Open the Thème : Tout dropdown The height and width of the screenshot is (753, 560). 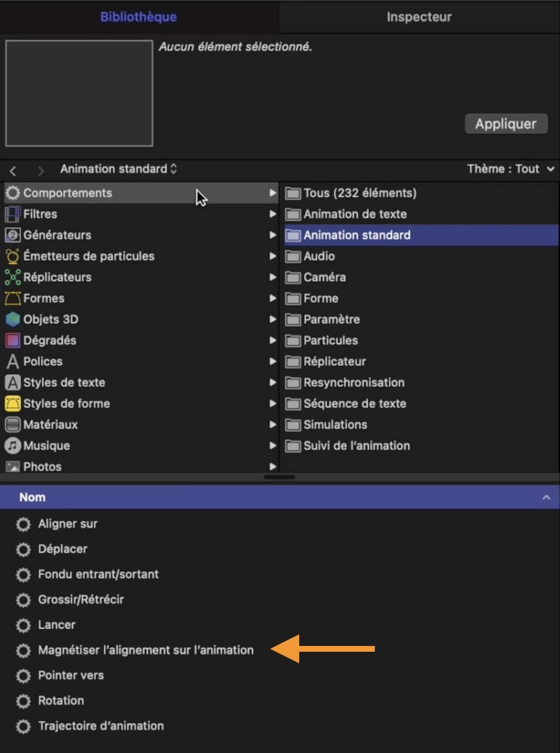[x=511, y=169]
